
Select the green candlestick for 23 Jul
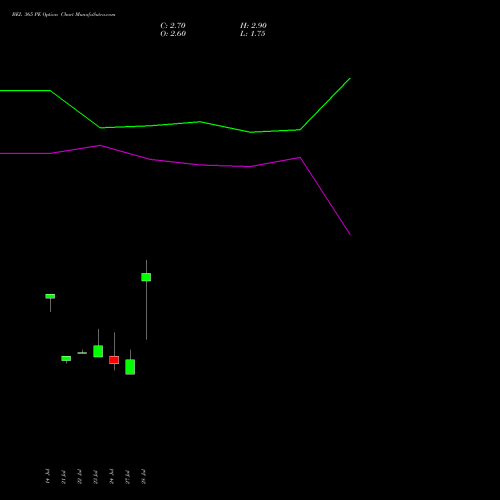click(98, 351)
